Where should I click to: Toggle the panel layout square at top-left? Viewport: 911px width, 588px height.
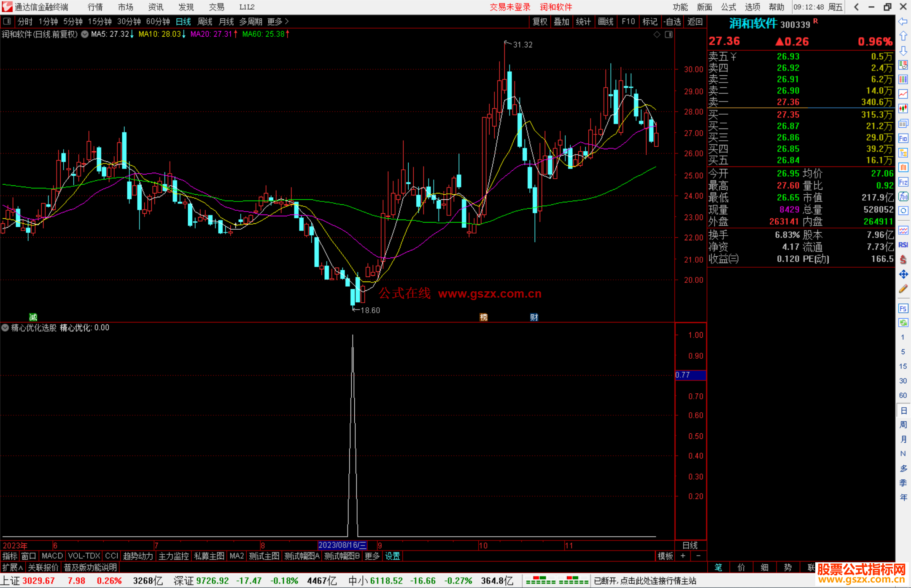pos(7,21)
